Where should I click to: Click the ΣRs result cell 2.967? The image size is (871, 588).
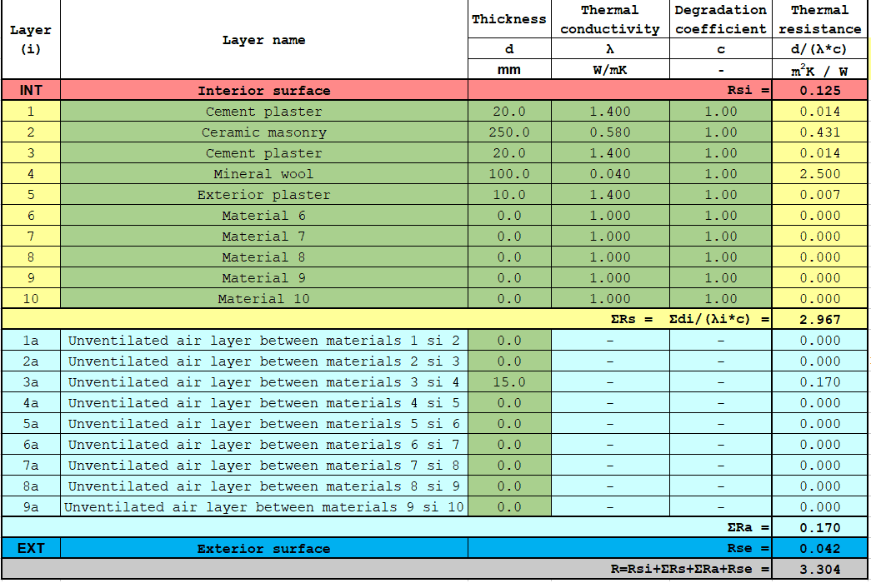pyautogui.click(x=819, y=319)
